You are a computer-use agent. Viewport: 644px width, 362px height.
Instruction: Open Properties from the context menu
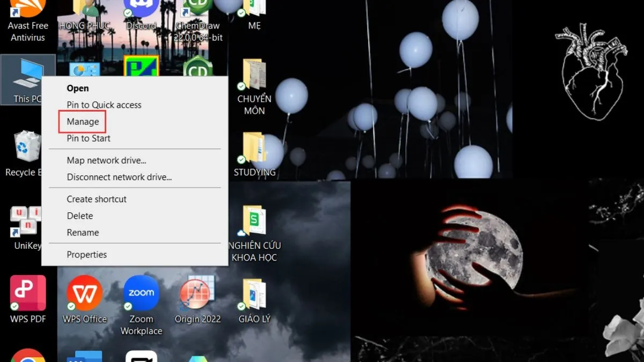(86, 255)
